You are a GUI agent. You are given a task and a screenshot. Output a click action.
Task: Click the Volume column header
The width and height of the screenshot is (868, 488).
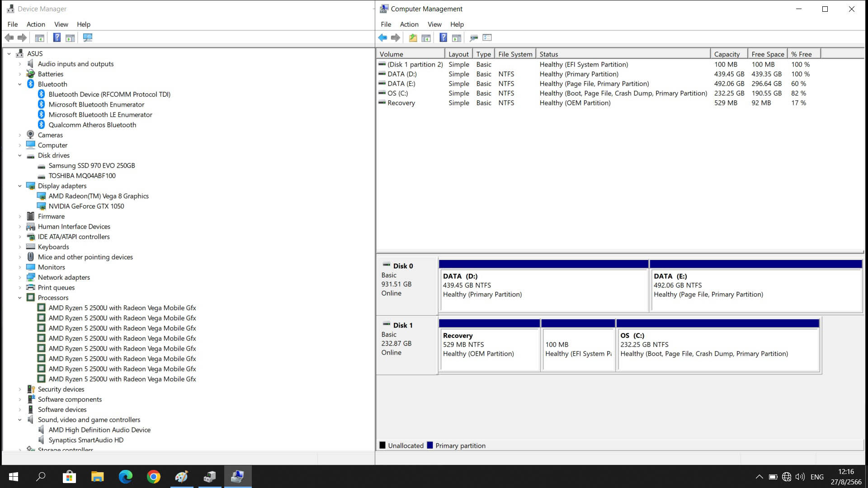tap(410, 54)
